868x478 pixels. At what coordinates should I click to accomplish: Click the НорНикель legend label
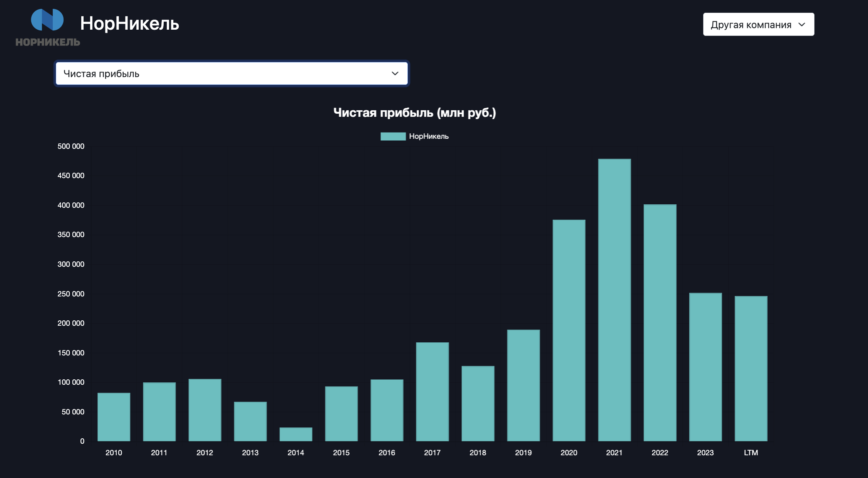coord(429,136)
